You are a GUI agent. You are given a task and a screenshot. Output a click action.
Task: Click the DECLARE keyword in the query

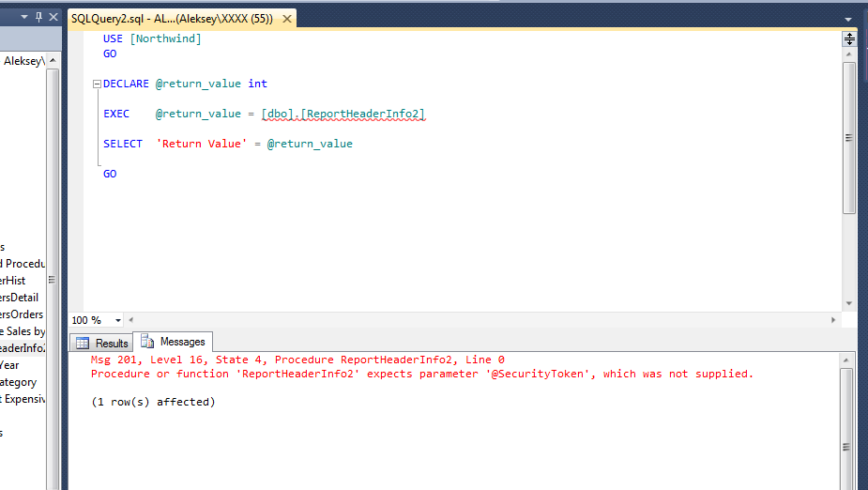coord(126,84)
